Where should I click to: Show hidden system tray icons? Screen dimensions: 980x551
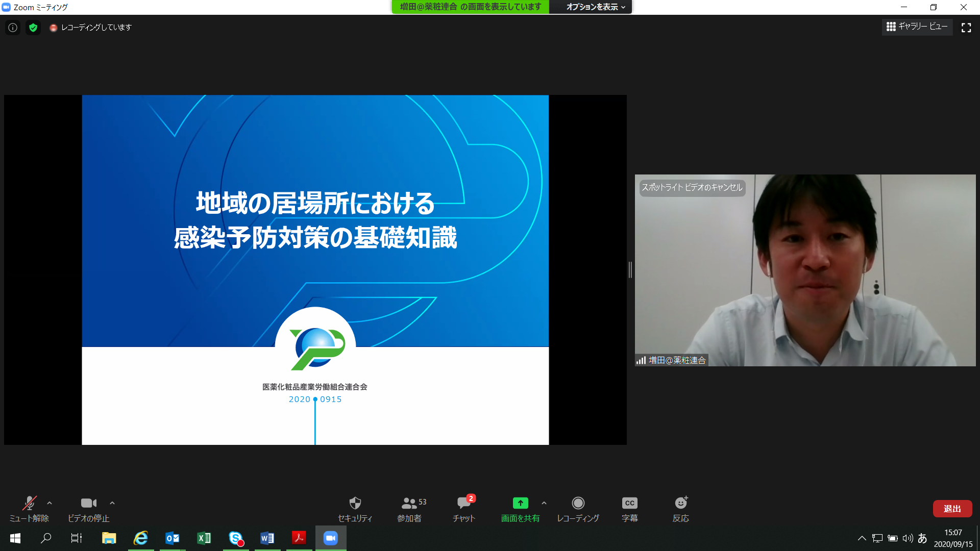(862, 538)
